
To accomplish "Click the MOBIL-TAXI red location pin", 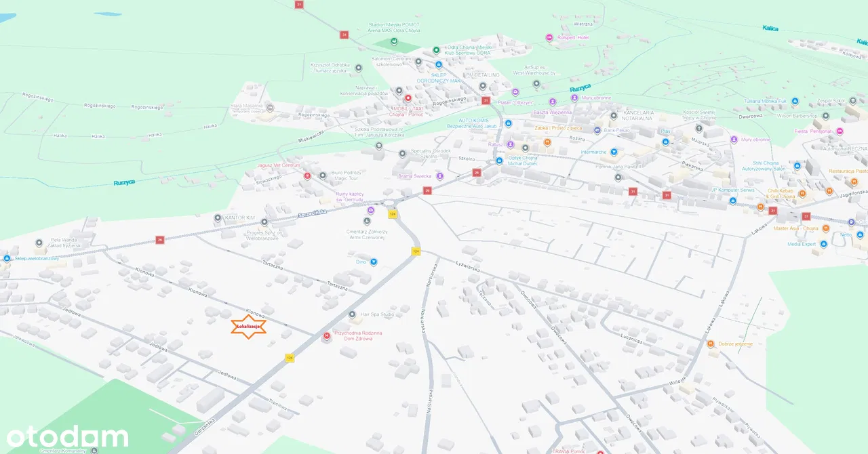I will pyautogui.click(x=408, y=98).
